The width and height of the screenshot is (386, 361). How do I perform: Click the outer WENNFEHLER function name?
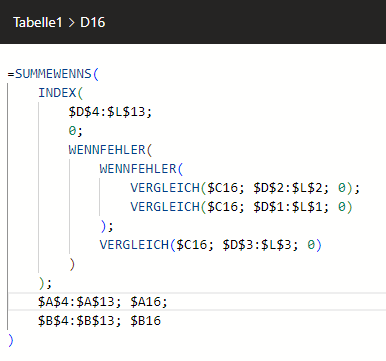coord(107,150)
